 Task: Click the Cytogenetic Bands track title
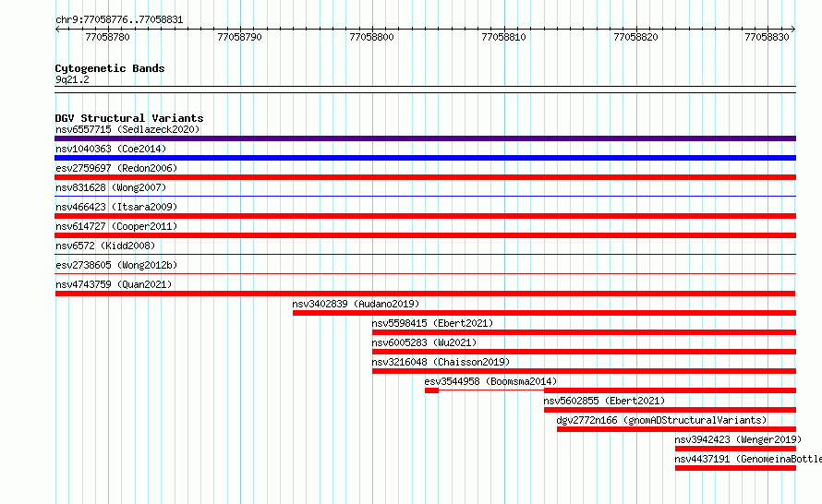[110, 68]
